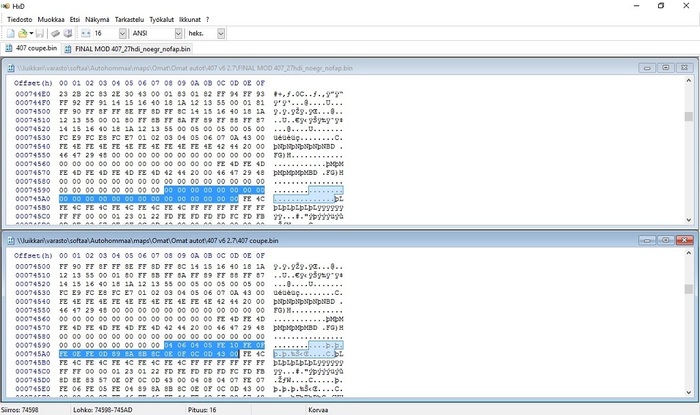Maximize the upper FINAL MOD document window
The width and height of the screenshot is (700, 415).
tap(665, 67)
